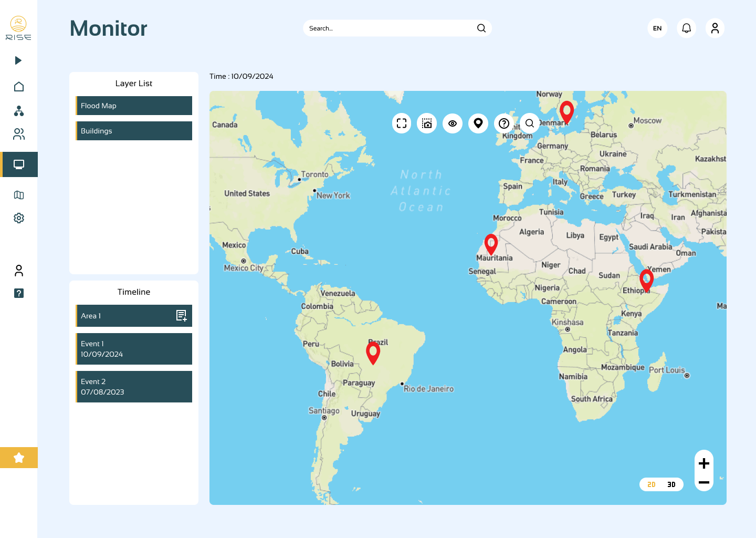
Task: Click the location pin tool icon
Action: pos(478,123)
